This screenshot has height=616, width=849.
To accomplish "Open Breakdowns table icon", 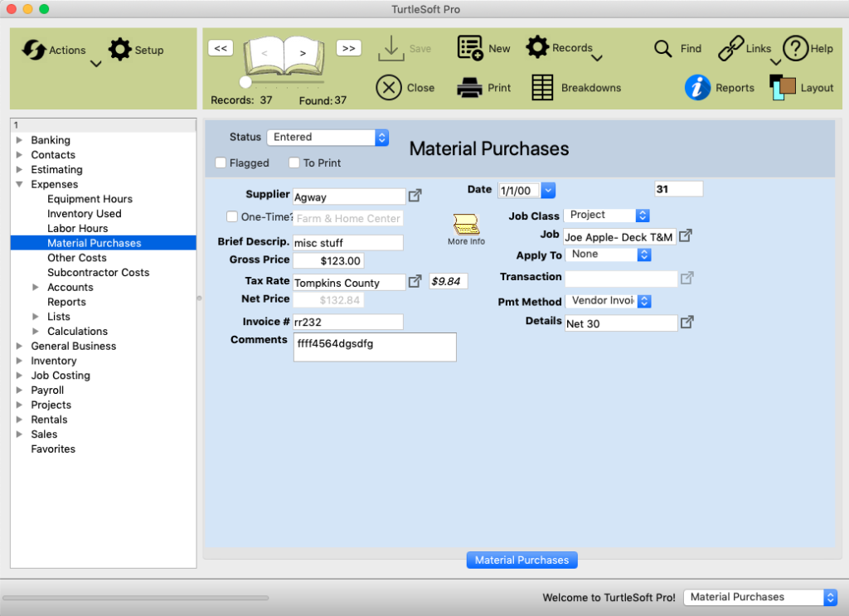I will (542, 88).
